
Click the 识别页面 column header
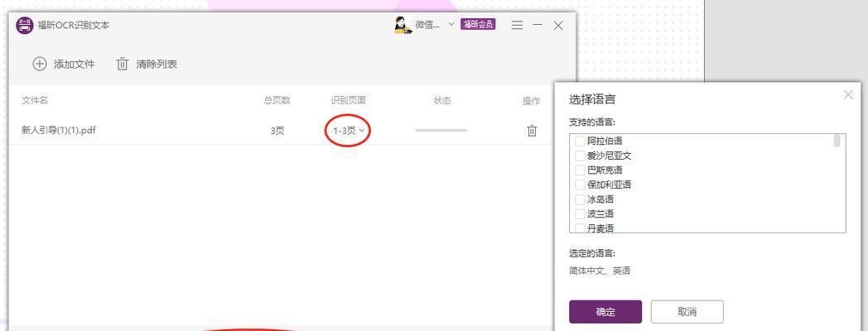pos(349,100)
